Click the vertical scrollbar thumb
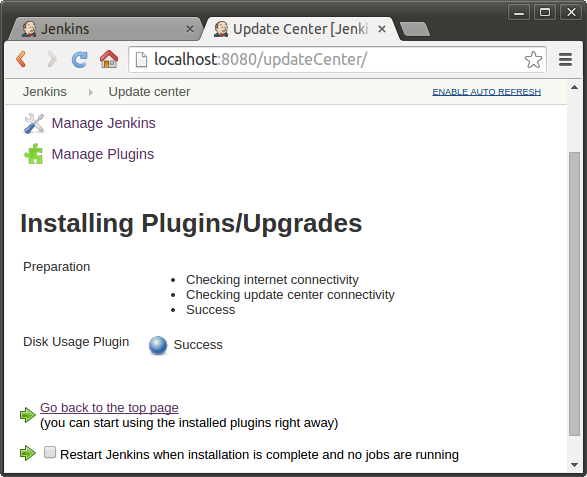Image resolution: width=587 pixels, height=477 pixels. (x=574, y=294)
